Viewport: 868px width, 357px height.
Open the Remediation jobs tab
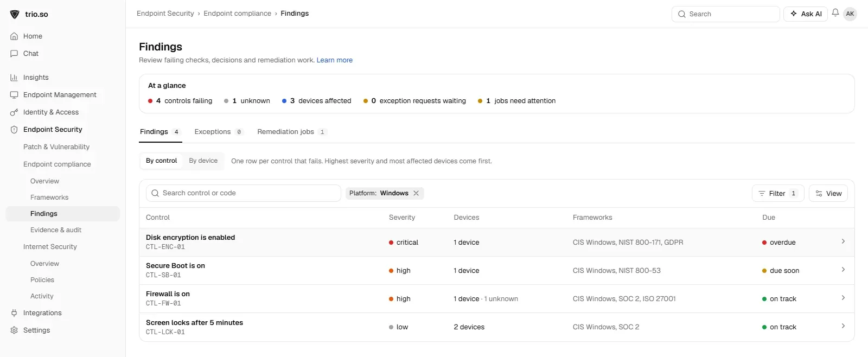pos(292,132)
